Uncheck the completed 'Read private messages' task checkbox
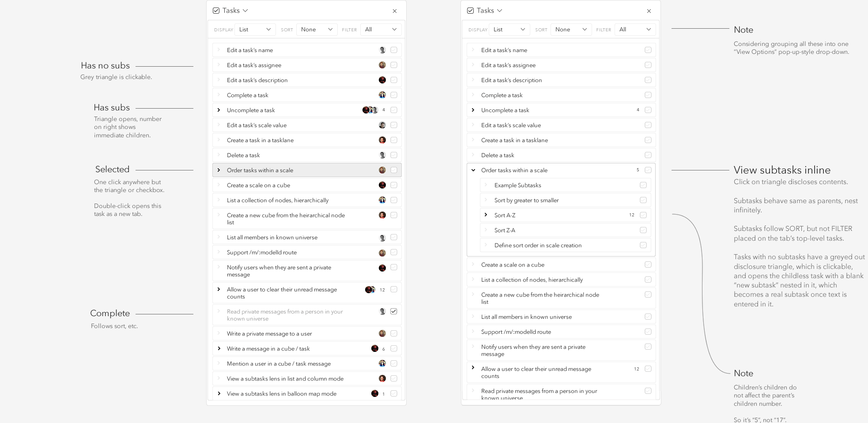The image size is (868, 423). click(394, 311)
